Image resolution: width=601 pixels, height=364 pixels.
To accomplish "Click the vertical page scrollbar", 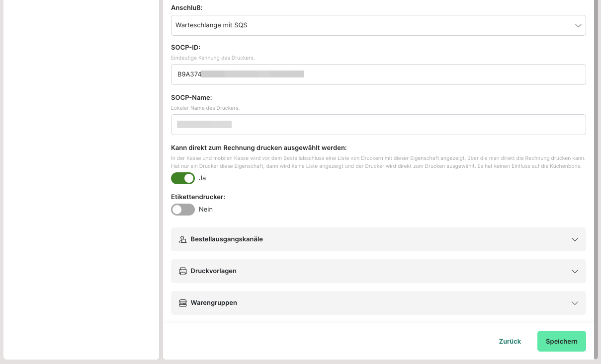I will point(596,149).
